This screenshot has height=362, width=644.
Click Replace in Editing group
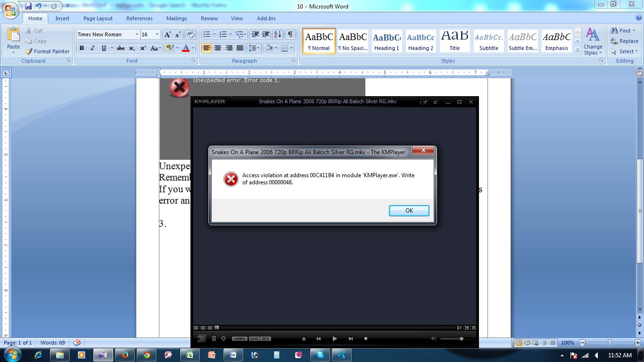pos(624,41)
